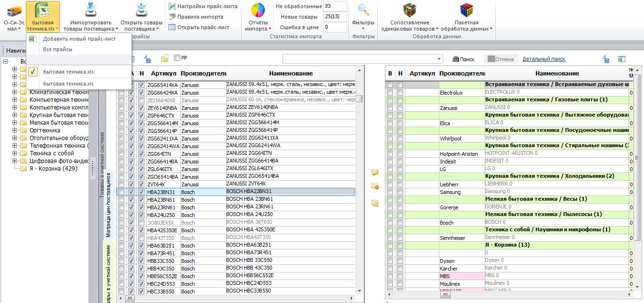
Task: Click the binoculars Поиск button
Action: (x=464, y=59)
